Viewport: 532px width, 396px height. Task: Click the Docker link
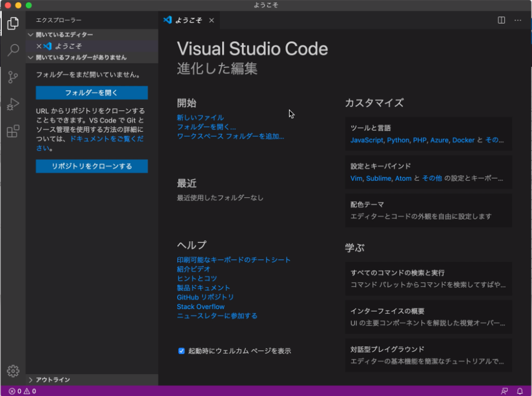click(x=463, y=140)
